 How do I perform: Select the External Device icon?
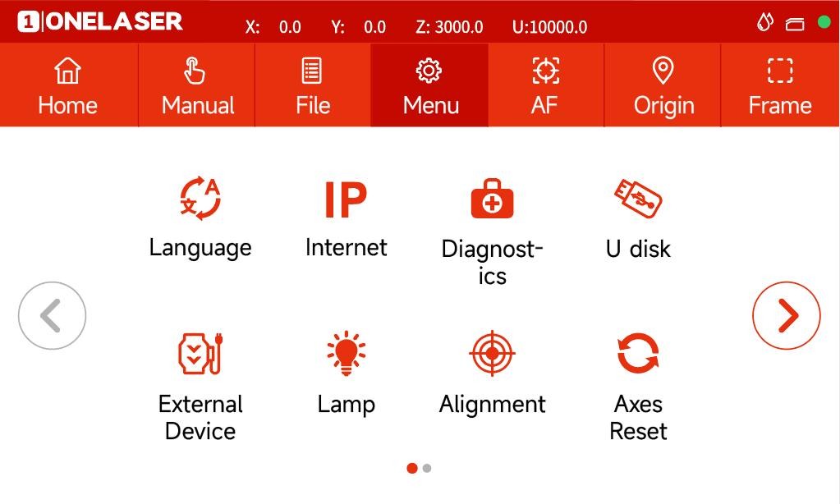click(x=200, y=354)
